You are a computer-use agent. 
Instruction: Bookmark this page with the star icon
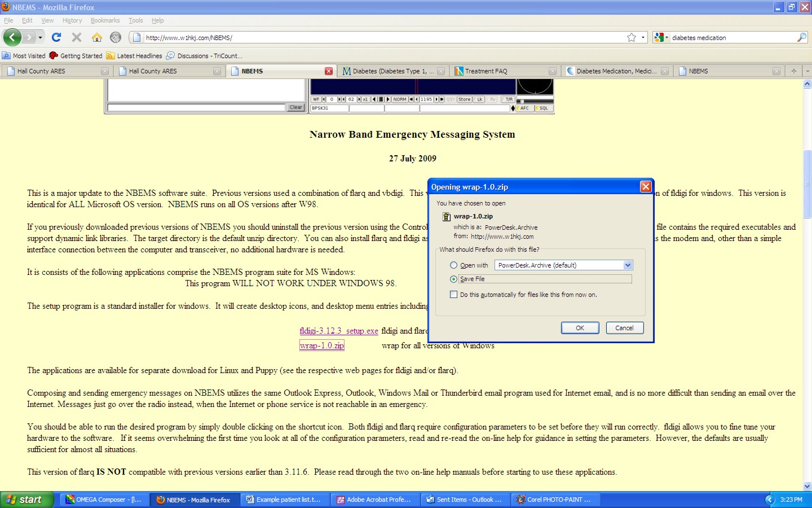(632, 37)
